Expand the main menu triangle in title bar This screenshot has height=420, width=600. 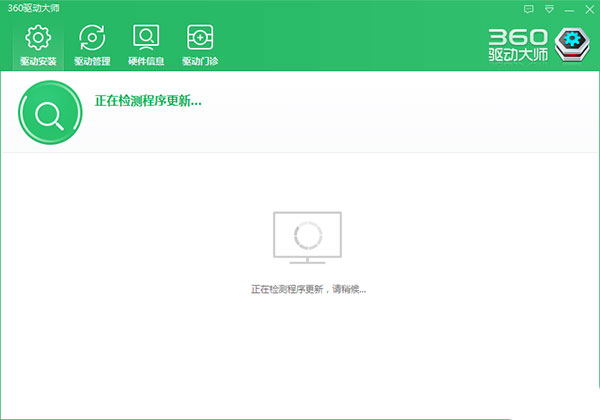coord(549,9)
